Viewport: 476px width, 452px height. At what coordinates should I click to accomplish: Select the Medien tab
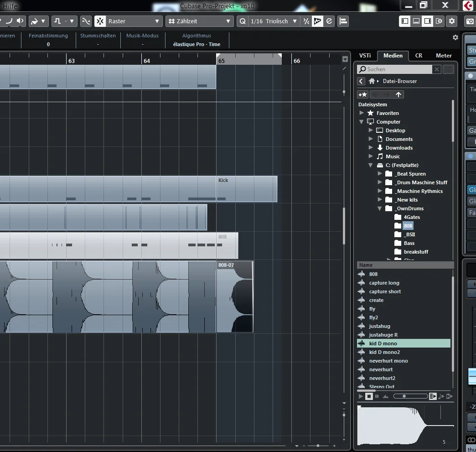coord(393,56)
